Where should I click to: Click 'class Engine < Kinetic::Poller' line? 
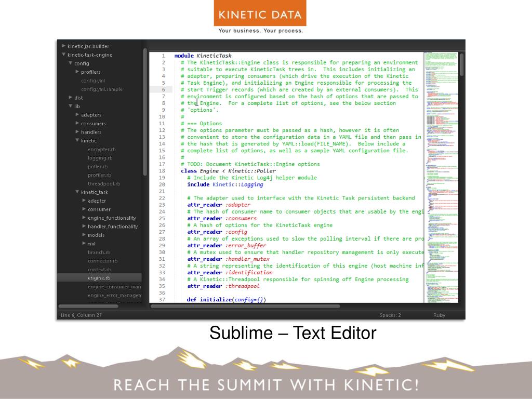click(229, 171)
